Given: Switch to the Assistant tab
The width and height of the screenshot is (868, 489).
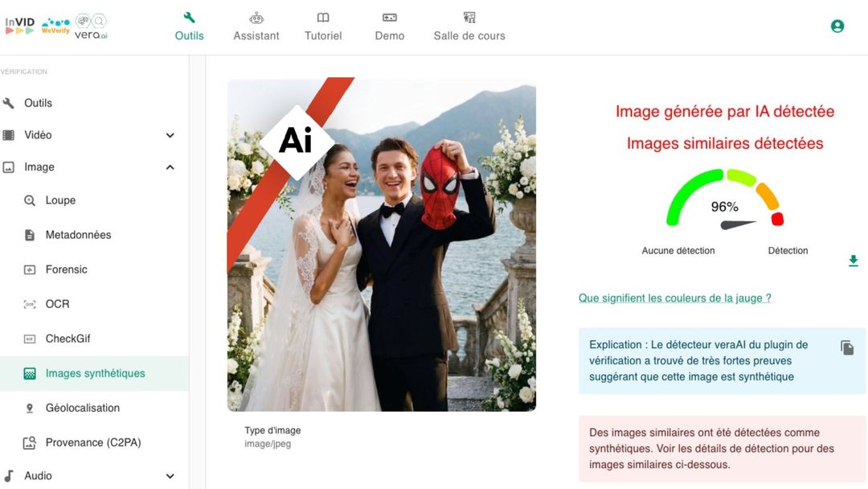Looking at the screenshot, I should click(x=256, y=27).
